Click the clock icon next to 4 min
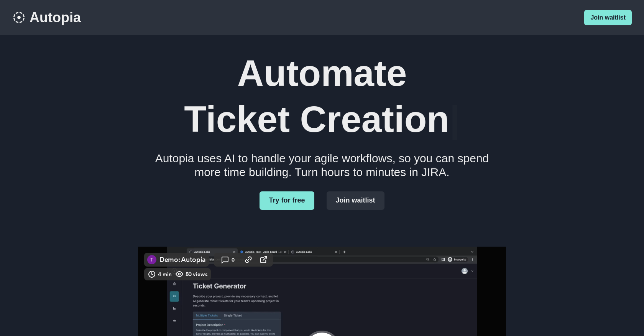The width and height of the screenshot is (644, 336). (x=152, y=274)
